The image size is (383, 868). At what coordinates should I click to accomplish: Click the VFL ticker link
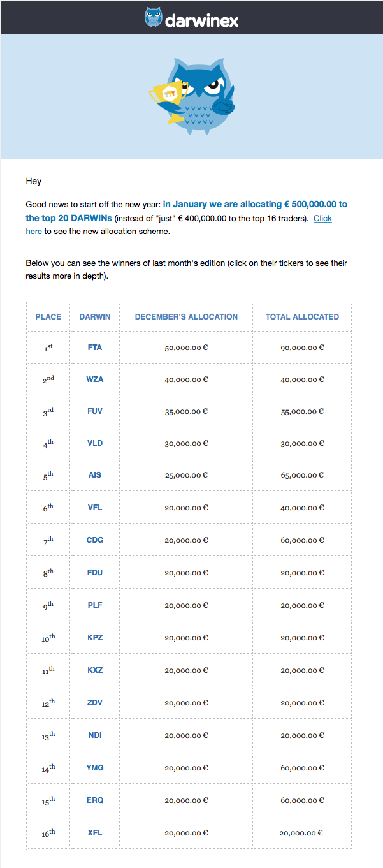[95, 508]
